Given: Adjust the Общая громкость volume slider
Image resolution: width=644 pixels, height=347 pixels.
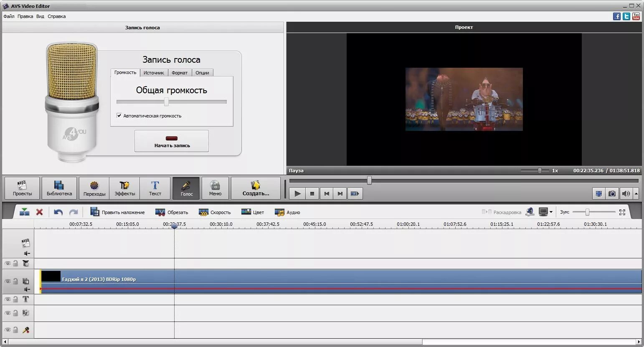Looking at the screenshot, I should coord(166,102).
